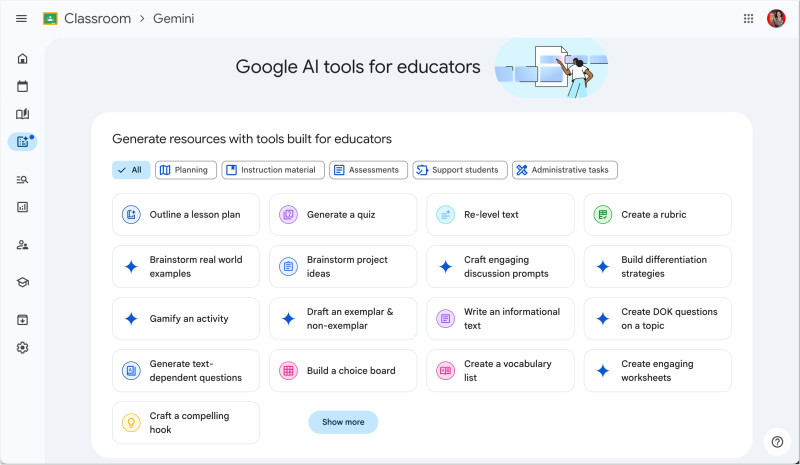Click the Craft a compelling hook lightbulb icon
The height and width of the screenshot is (465, 800).
[x=131, y=423]
